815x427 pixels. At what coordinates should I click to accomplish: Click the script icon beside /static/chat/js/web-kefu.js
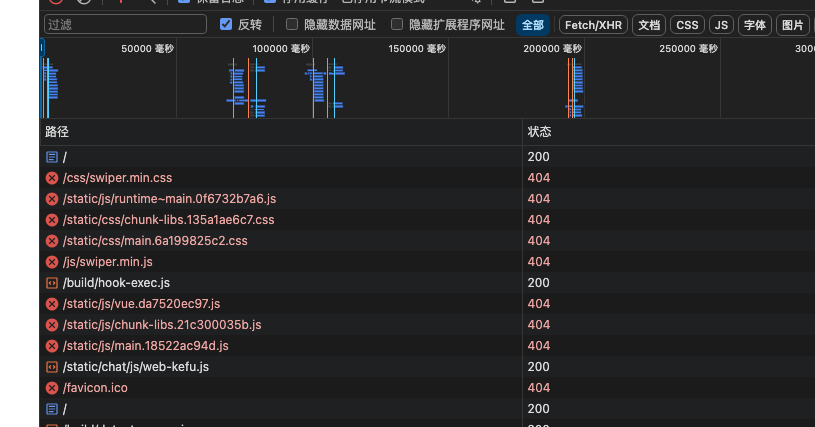51,367
